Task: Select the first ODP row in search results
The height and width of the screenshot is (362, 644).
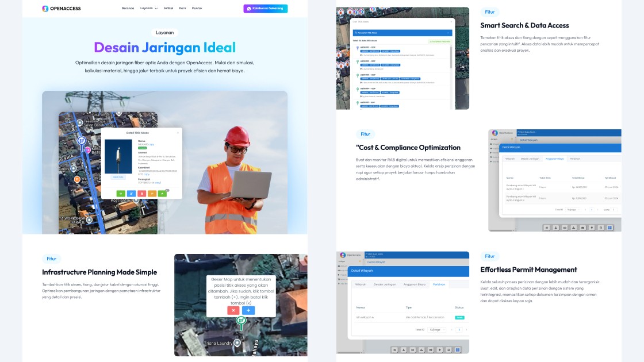Action: coord(401,52)
